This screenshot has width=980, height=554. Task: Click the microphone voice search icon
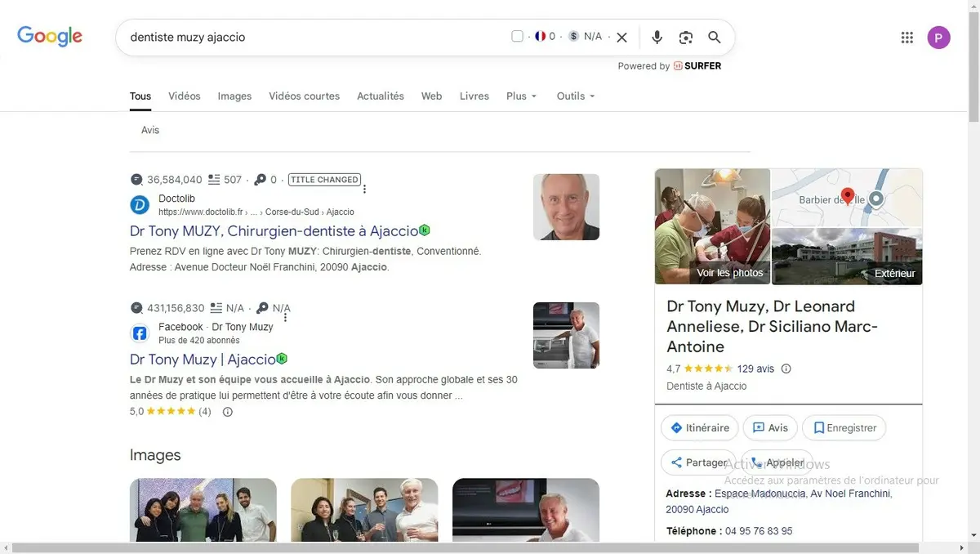coord(657,37)
